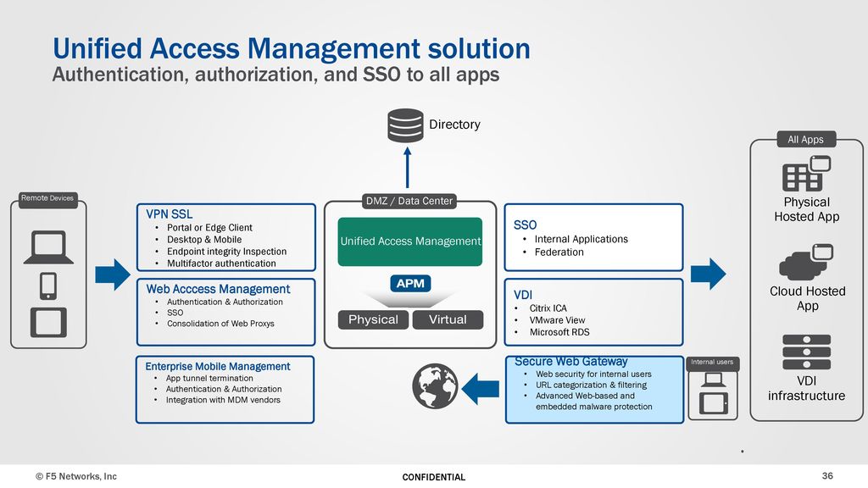Click the slide number 36
The image size is (868, 488).
tap(827, 476)
